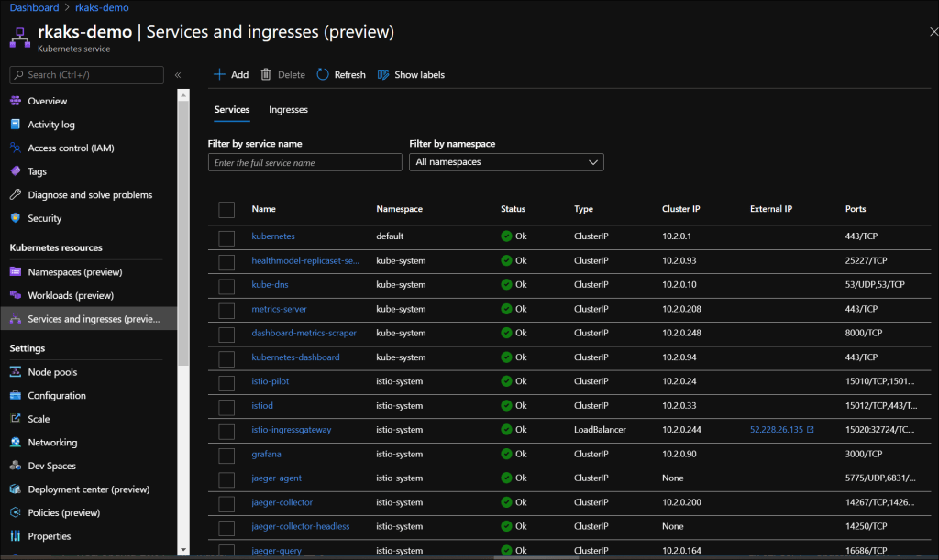The height and width of the screenshot is (560, 939).
Task: Open the 'Filter by namespace' dropdown
Action: pyautogui.click(x=506, y=161)
